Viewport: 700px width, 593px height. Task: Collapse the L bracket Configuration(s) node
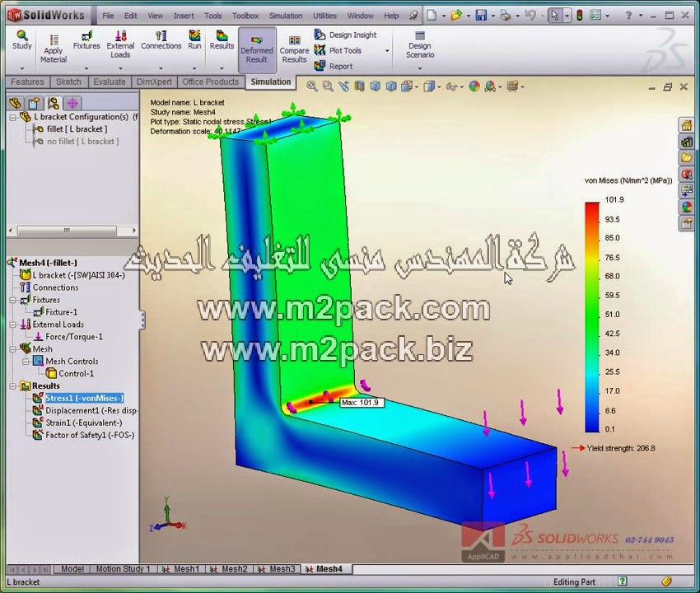[13, 118]
